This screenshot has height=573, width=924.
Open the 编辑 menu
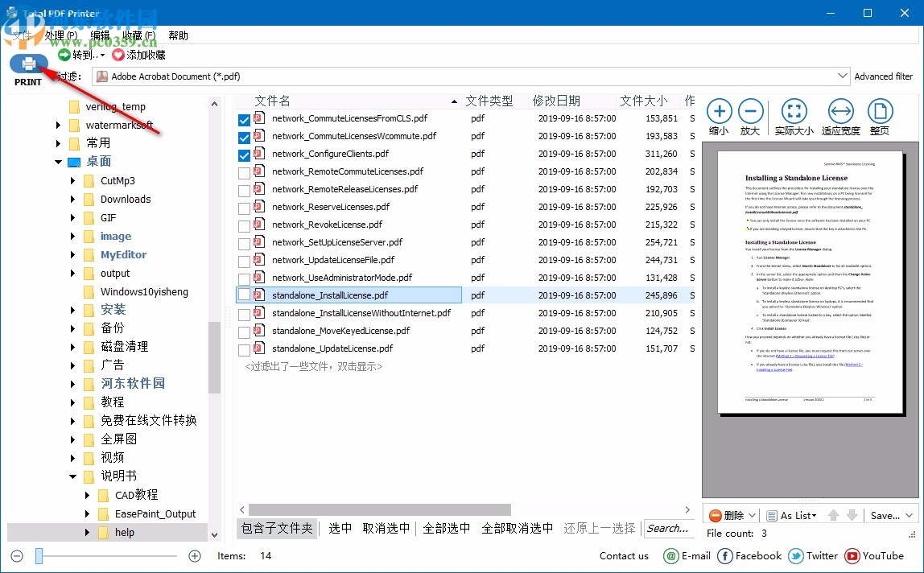100,35
